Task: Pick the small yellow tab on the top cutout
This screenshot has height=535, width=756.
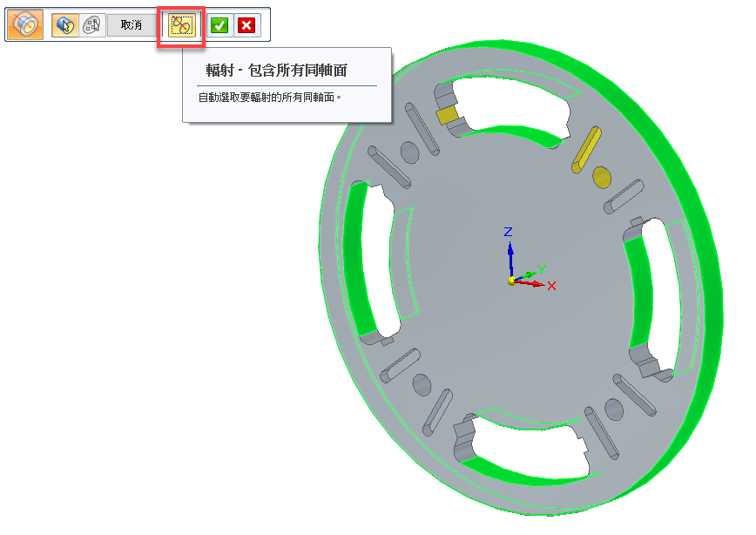Action: (446, 116)
